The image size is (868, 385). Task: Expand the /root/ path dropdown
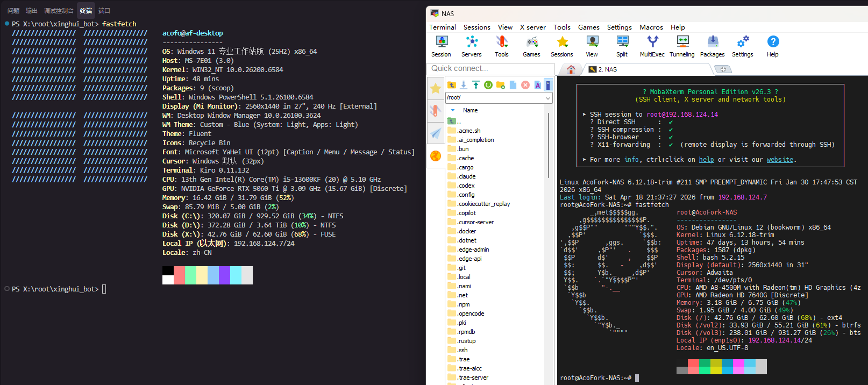548,98
